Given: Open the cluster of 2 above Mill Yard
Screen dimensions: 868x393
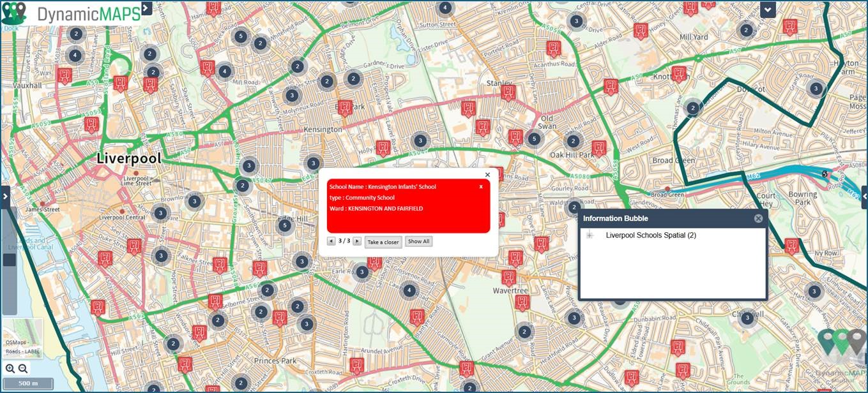Looking at the screenshot, I should point(745,29).
